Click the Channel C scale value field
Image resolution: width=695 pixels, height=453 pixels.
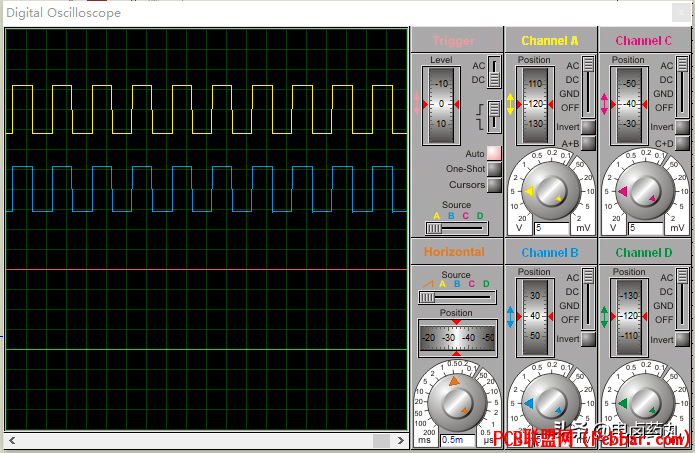(x=646, y=228)
